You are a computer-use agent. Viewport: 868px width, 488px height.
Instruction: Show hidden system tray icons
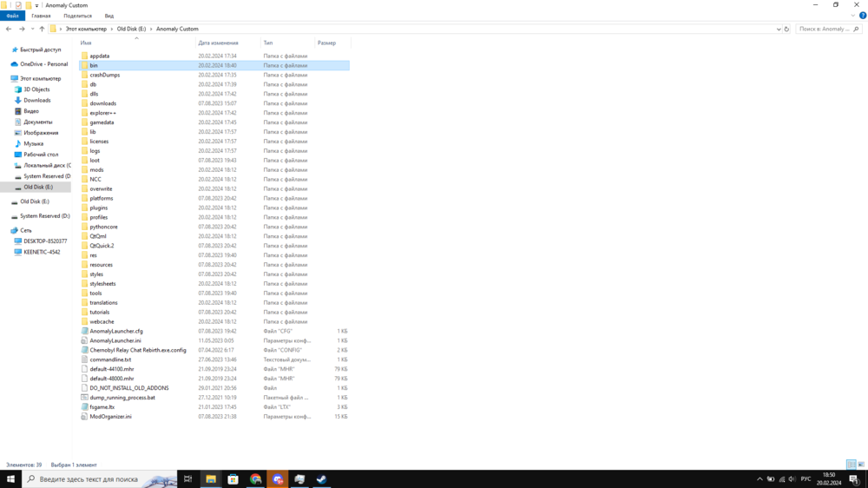tap(759, 479)
